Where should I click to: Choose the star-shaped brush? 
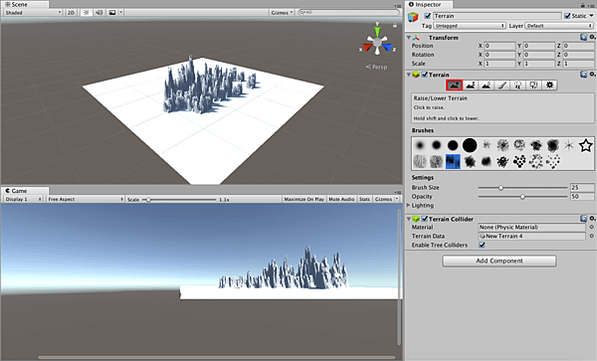tap(586, 145)
